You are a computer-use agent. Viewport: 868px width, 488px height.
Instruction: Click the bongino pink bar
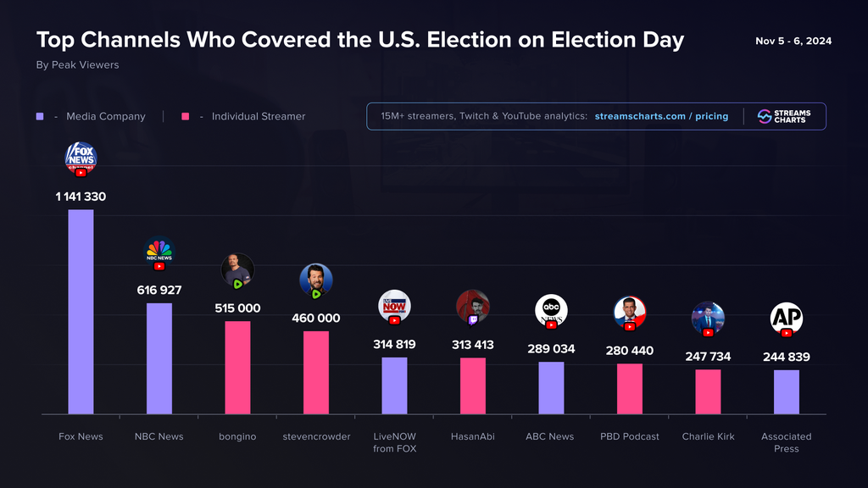tap(237, 368)
